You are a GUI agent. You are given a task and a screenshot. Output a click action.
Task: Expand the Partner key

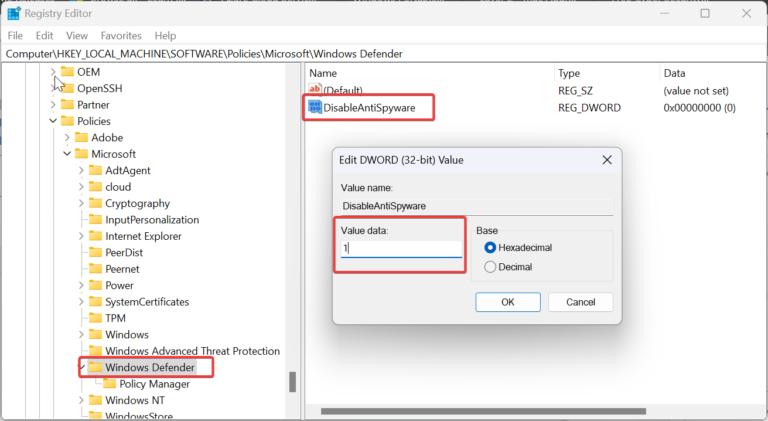coord(53,105)
